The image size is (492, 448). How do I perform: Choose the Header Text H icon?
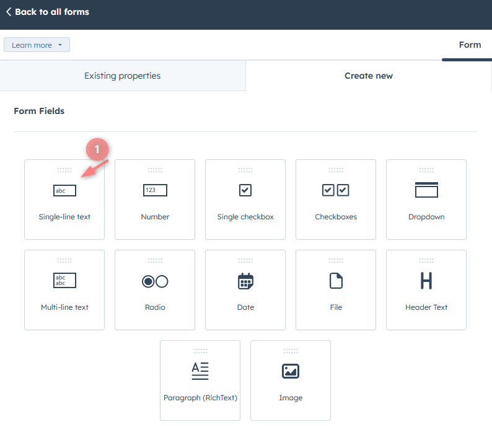pyautogui.click(x=426, y=281)
